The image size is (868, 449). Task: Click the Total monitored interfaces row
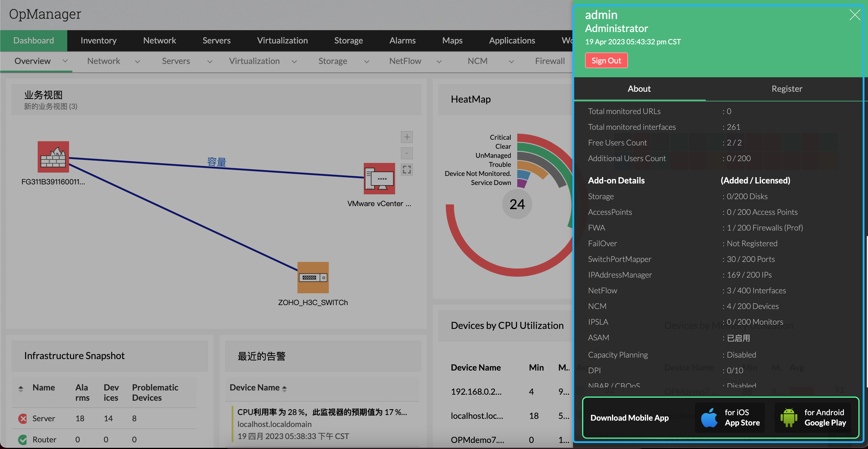(x=664, y=127)
